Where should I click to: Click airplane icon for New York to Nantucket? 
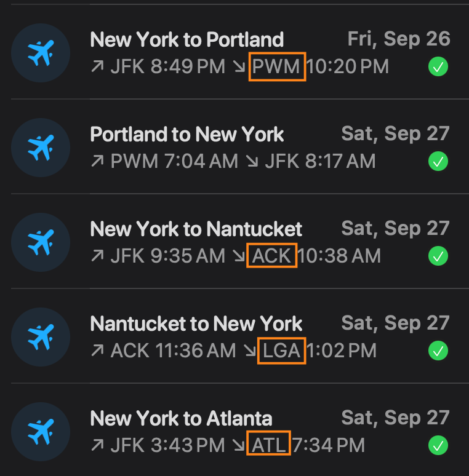[41, 242]
